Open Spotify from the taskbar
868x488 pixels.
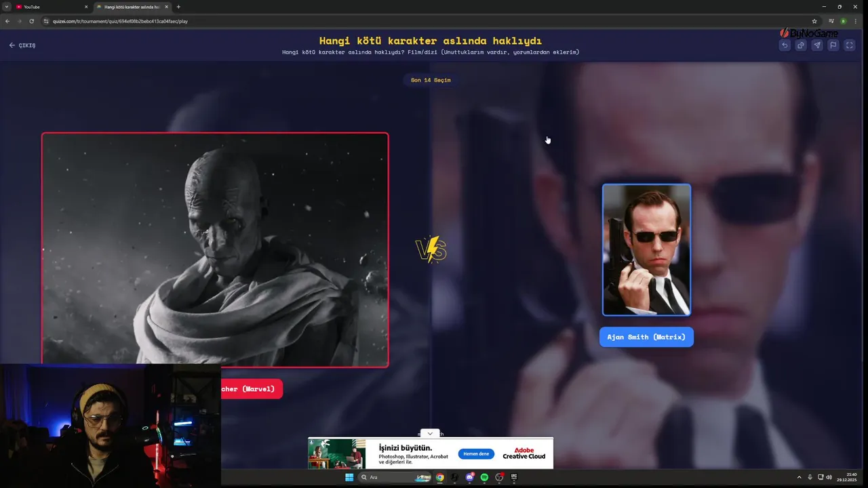coord(484,477)
